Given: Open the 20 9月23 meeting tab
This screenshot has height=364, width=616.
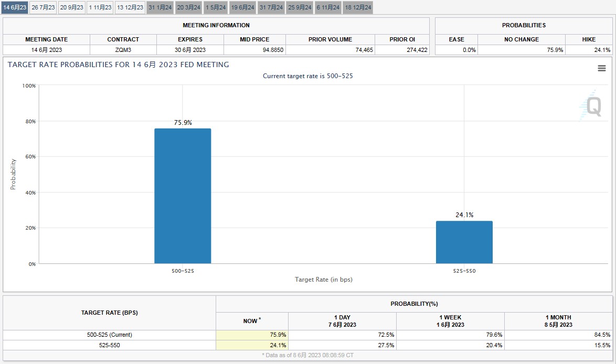Looking at the screenshot, I should click(71, 7).
